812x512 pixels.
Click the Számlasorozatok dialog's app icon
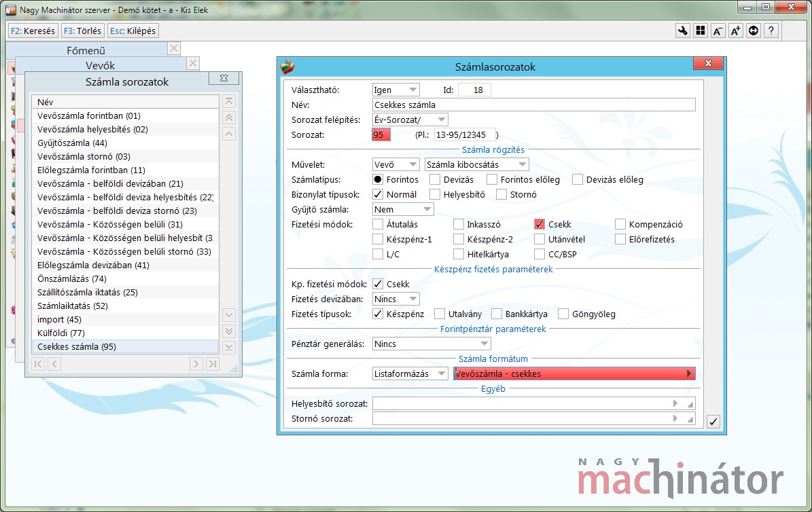(287, 67)
